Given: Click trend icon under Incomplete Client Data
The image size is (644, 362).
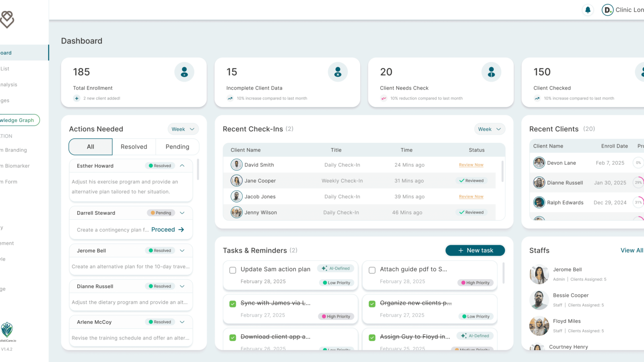Looking at the screenshot, I should coord(230,98).
